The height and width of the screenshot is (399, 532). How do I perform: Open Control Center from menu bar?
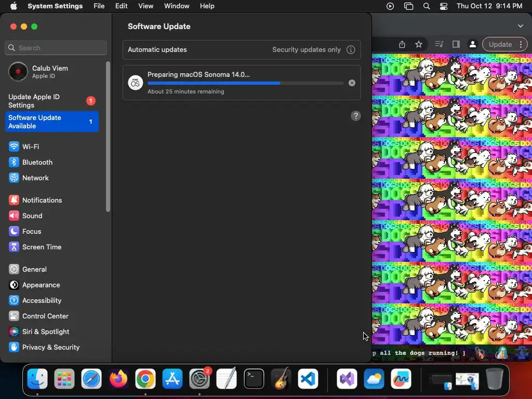(444, 6)
